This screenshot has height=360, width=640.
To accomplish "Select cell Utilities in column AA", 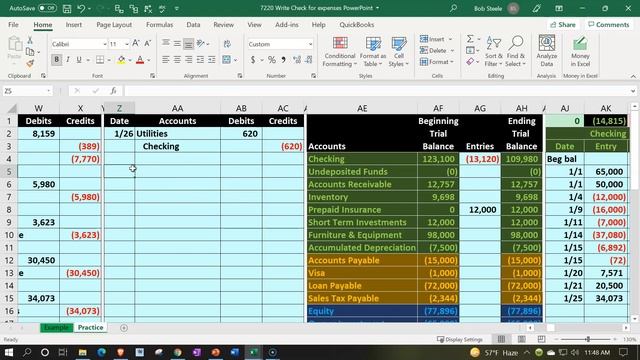I will point(178,134).
